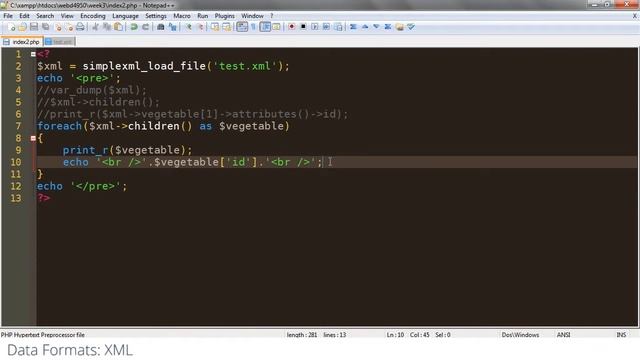640x360 pixels.
Task: Click the closing '?>' tag on line 13
Action: click(43, 198)
